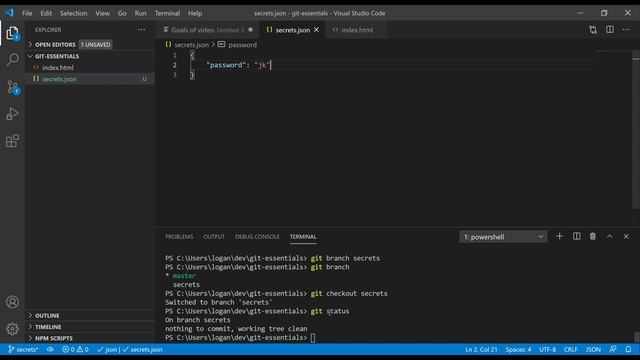Maximize the panel with up chevron
This screenshot has height=360, width=640.
[609, 236]
